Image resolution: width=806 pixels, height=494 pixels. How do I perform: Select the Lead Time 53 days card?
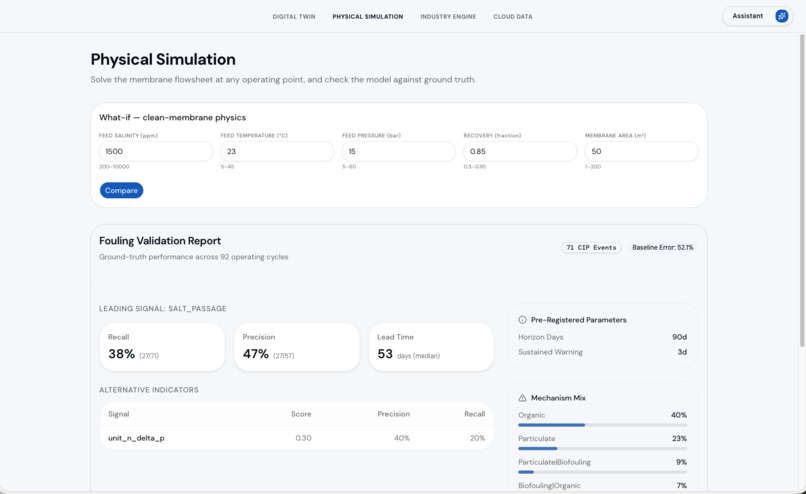(x=431, y=347)
